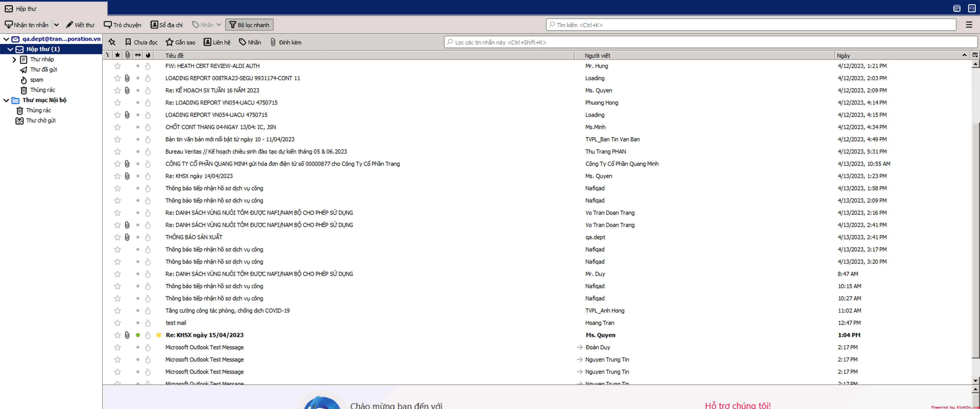Viewport: 980px width, 409px height.
Task: Select the CÔNG TY CỔ PHẦN QUANG MINH invoice message
Action: point(282,164)
